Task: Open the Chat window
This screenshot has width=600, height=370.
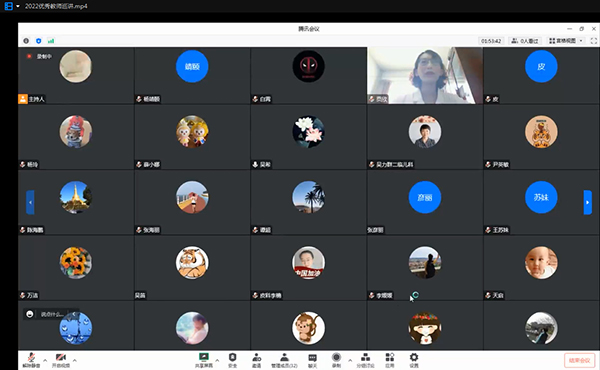Action: (313, 360)
